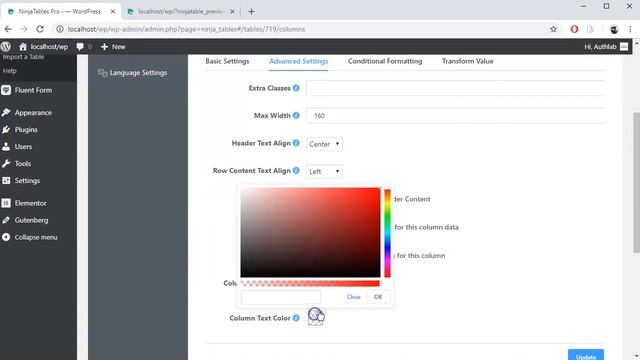Open Language Settings panel

132,73
